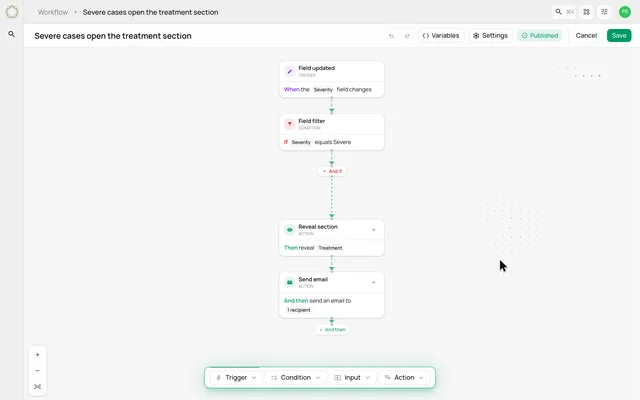Open the Input dropdown in bottom toolbar
The width and height of the screenshot is (640, 400).
352,378
